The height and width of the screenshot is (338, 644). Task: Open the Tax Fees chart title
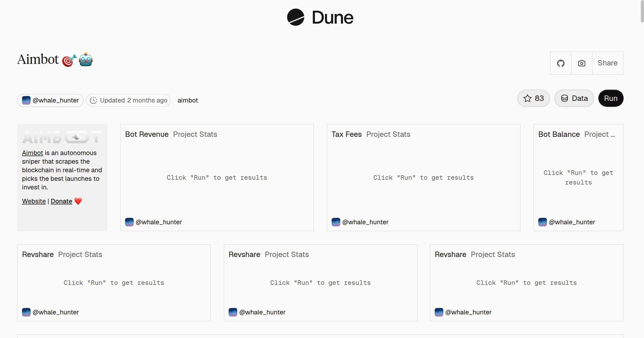point(347,134)
